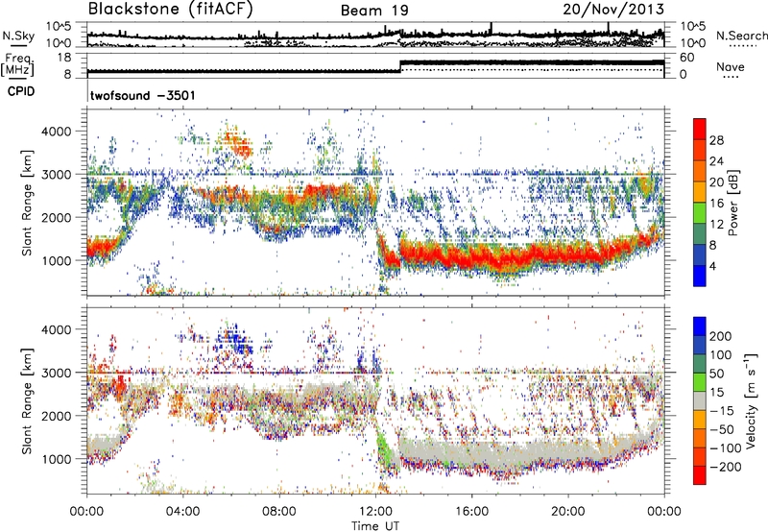The height and width of the screenshot is (532, 768).
Task: Pick green velocity segment between 50 and 15
Action: [700, 382]
